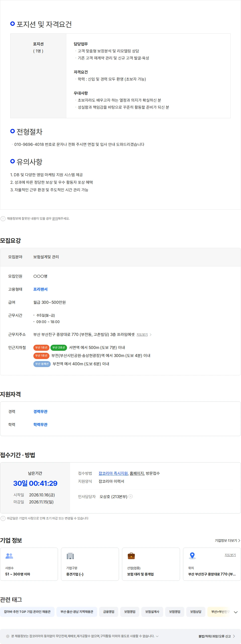Click 프리랜서 employment type text
Viewport: 241px width, 644px height.
[x=40, y=289]
